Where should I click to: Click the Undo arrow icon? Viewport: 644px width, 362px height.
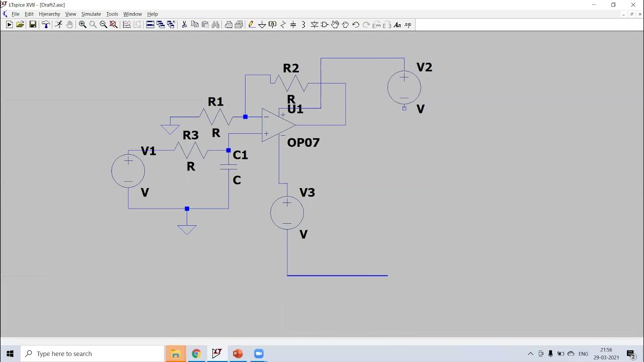pyautogui.click(x=356, y=25)
